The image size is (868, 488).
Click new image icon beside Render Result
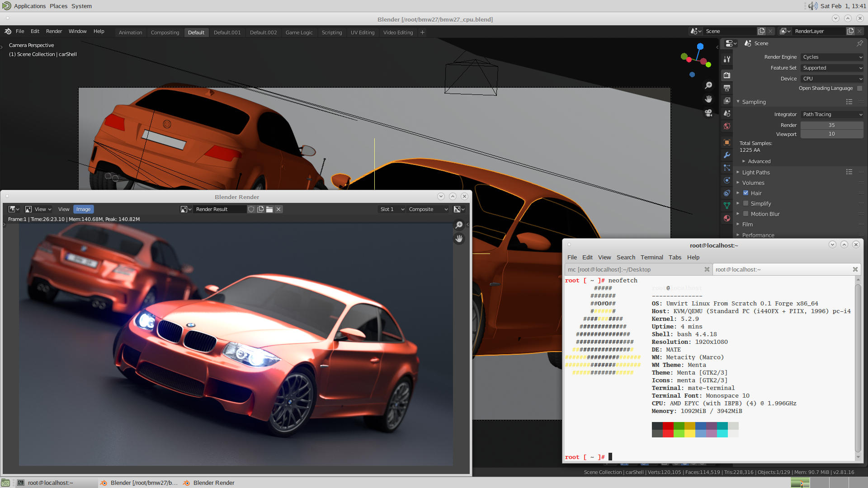[260, 209]
